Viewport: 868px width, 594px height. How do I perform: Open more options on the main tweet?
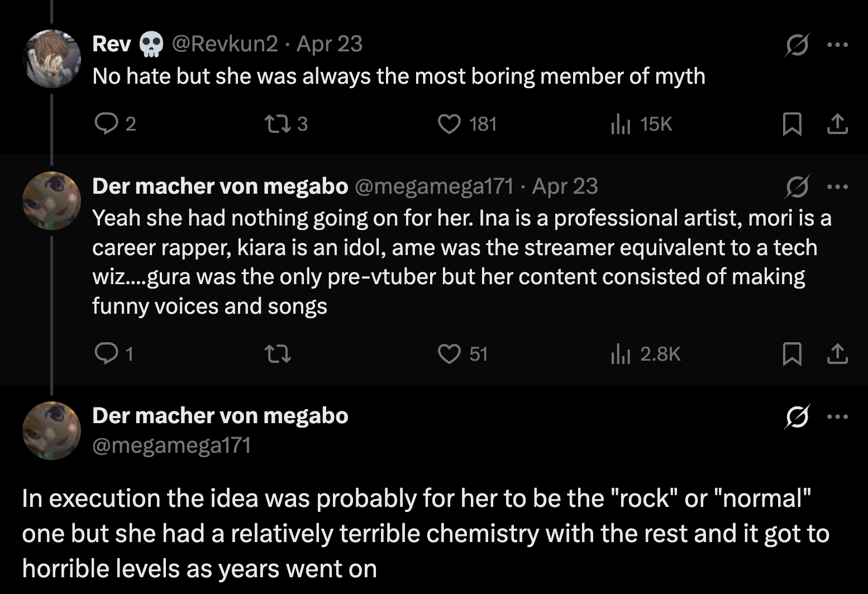coord(837,416)
